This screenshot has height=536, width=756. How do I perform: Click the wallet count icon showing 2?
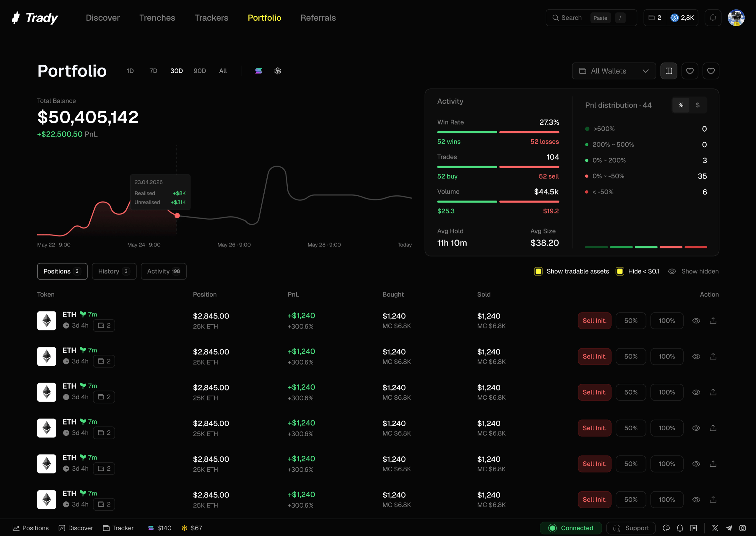tap(655, 18)
